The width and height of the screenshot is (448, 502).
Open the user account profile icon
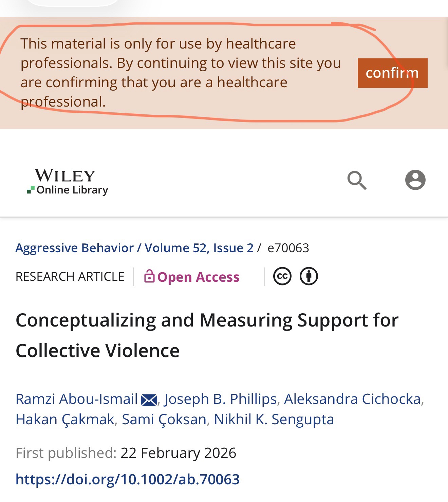click(415, 180)
